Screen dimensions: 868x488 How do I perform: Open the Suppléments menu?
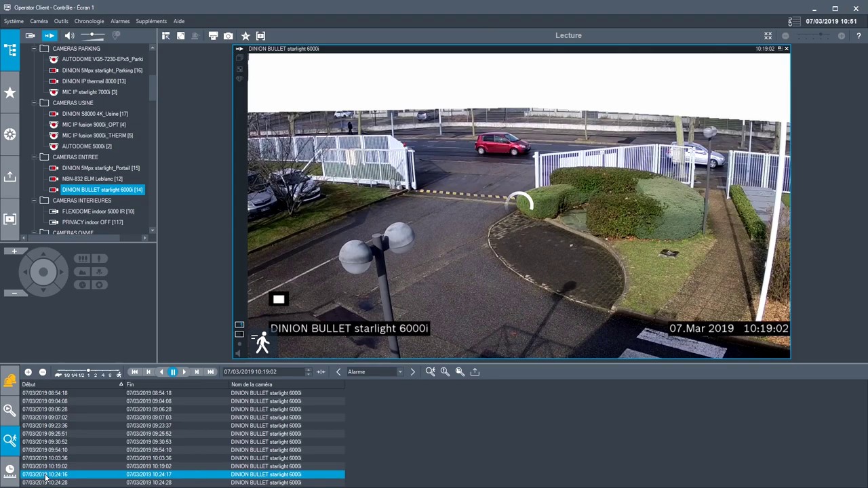tap(151, 21)
